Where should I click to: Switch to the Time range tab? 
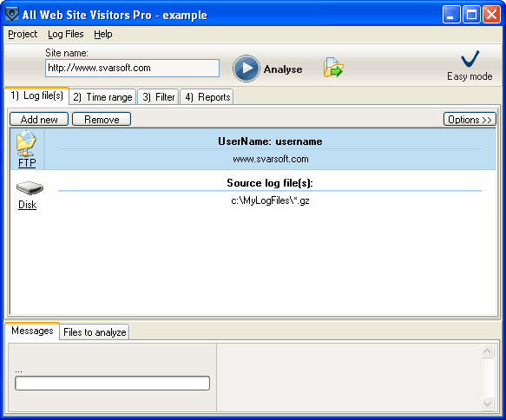click(x=102, y=97)
